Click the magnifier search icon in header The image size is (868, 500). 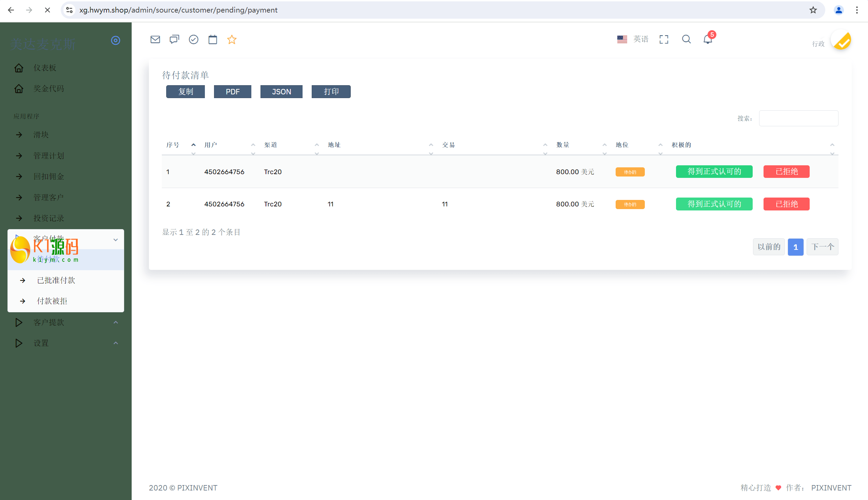686,39
